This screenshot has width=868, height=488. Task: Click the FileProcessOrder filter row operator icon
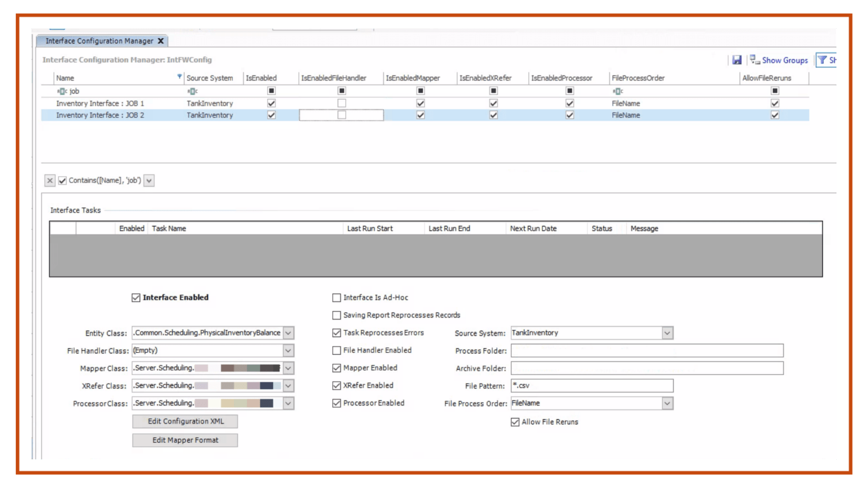click(618, 91)
